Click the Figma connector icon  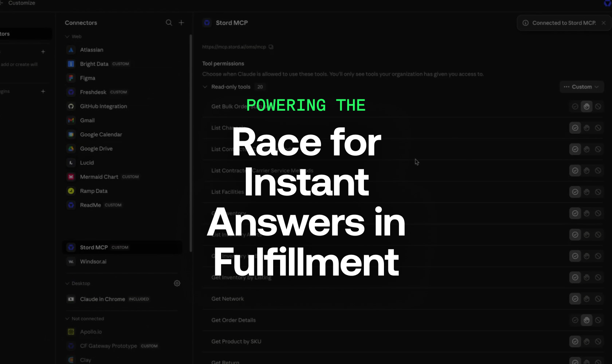(71, 78)
